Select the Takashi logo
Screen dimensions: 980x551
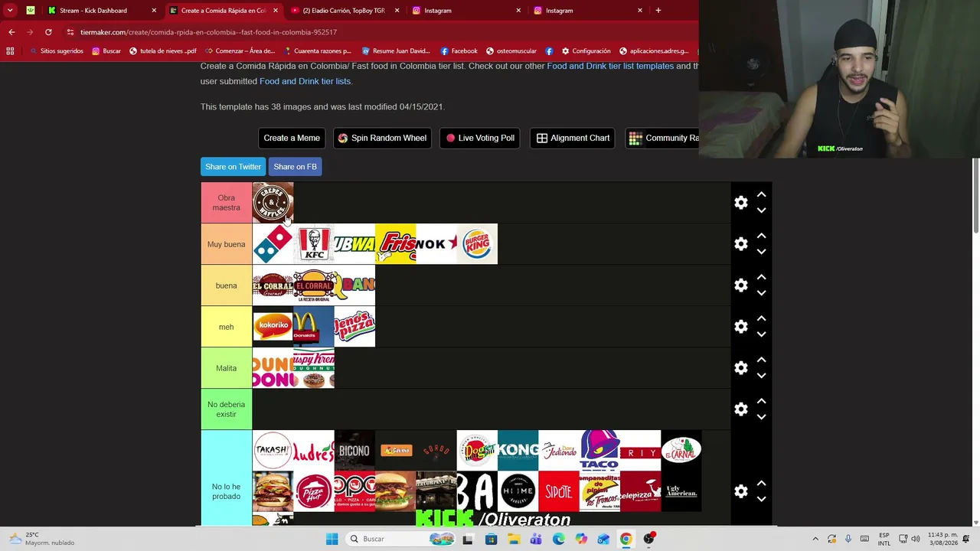tap(273, 451)
